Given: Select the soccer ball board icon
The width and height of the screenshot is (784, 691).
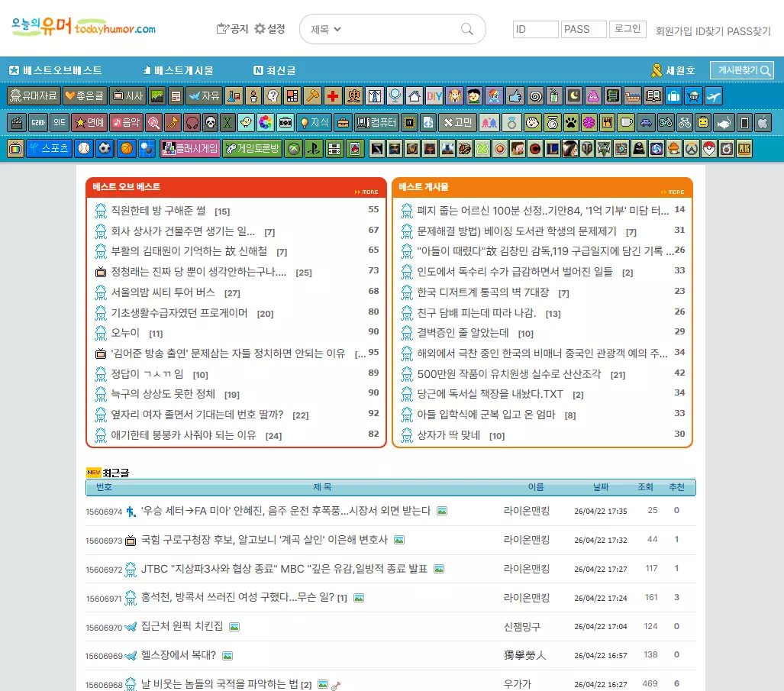Looking at the screenshot, I should click(x=104, y=149).
